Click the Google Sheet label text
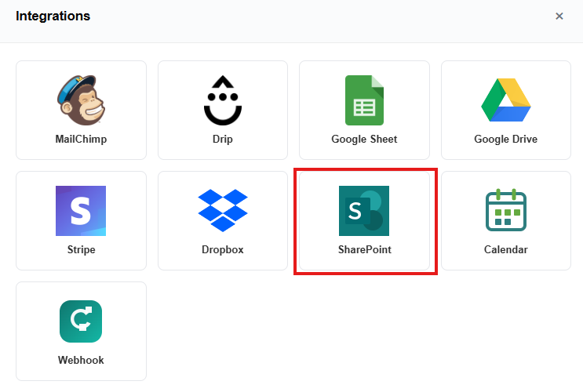The height and width of the screenshot is (392, 583). [364, 139]
